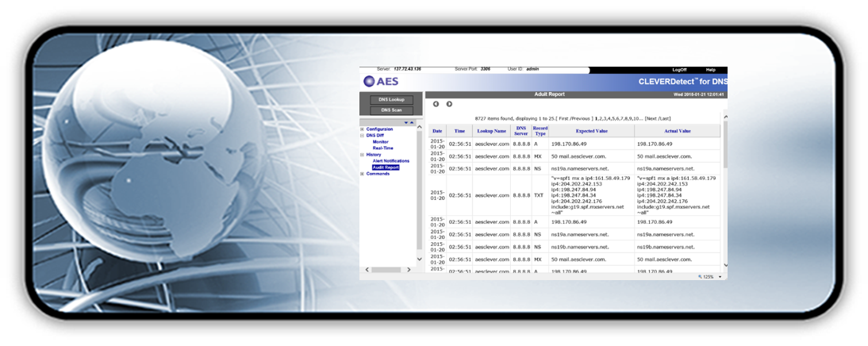The width and height of the screenshot is (868, 346).
Task: Click expected value ns19b.nameservers.net.
Action: tap(580, 247)
